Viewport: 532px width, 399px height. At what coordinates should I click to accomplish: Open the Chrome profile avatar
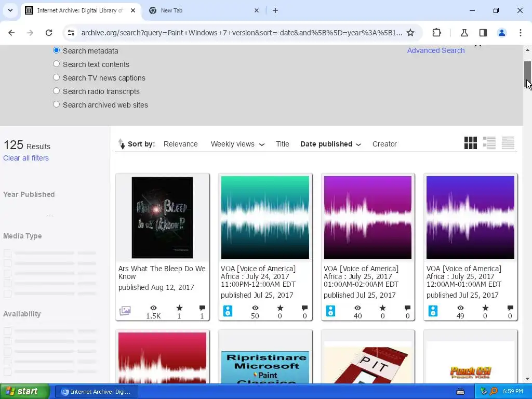pyautogui.click(x=501, y=33)
